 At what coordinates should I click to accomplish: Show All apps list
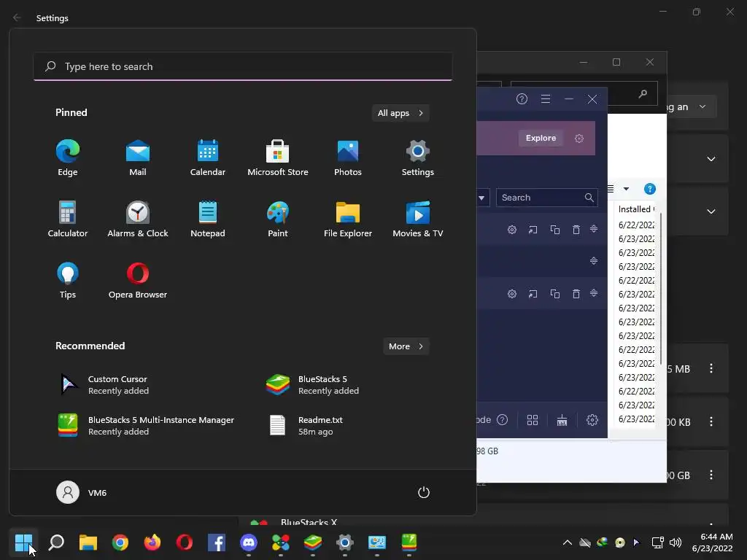tap(400, 113)
